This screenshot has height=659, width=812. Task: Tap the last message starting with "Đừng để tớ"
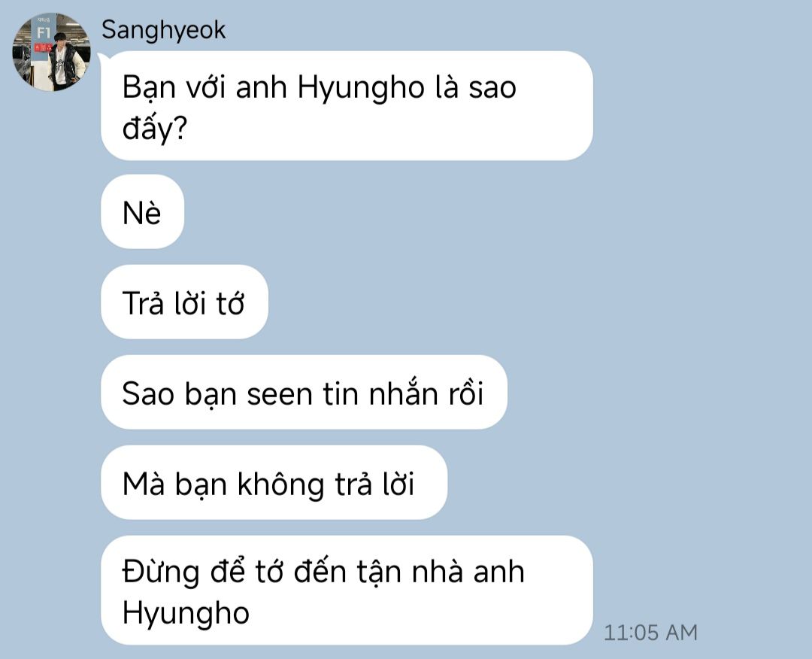pos(347,590)
